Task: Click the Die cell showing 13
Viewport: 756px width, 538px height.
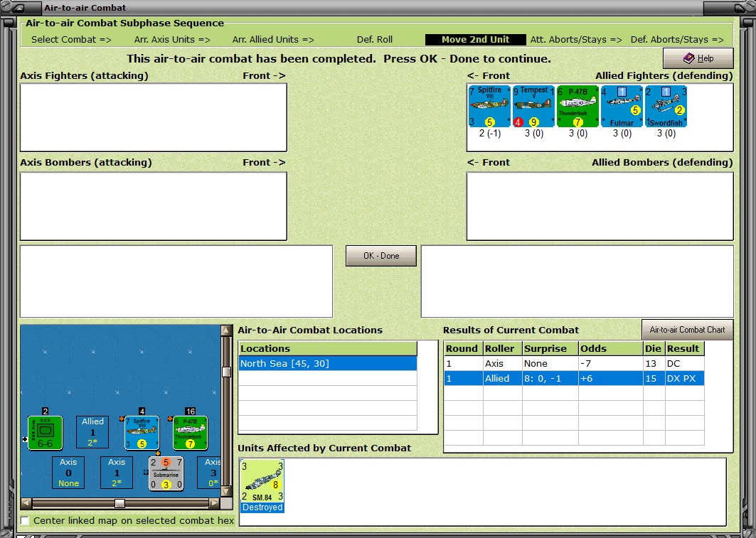Action: [x=654, y=364]
